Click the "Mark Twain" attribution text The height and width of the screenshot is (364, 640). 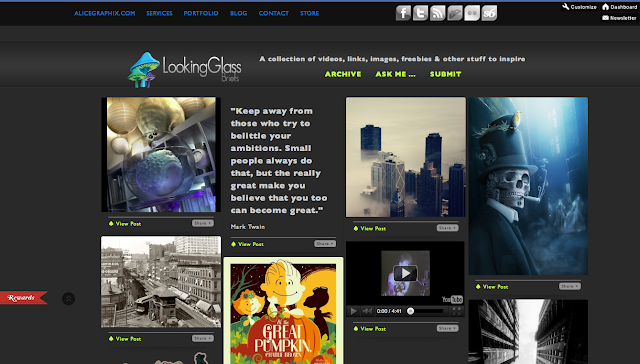248,227
